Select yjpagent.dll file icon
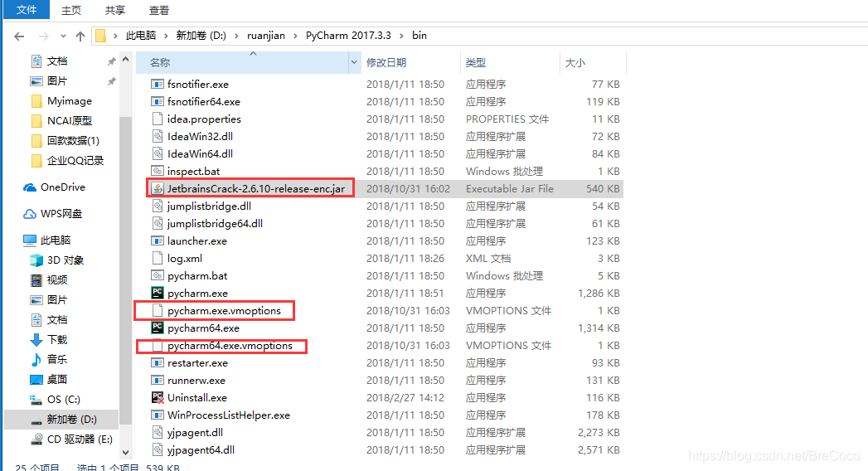Viewport: 868px width, 471px height. click(158, 433)
